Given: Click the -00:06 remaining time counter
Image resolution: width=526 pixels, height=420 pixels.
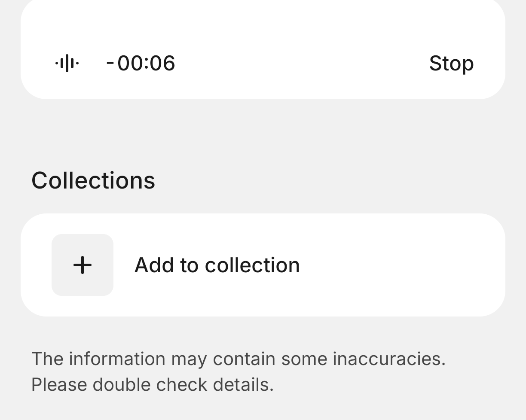Looking at the screenshot, I should (141, 64).
